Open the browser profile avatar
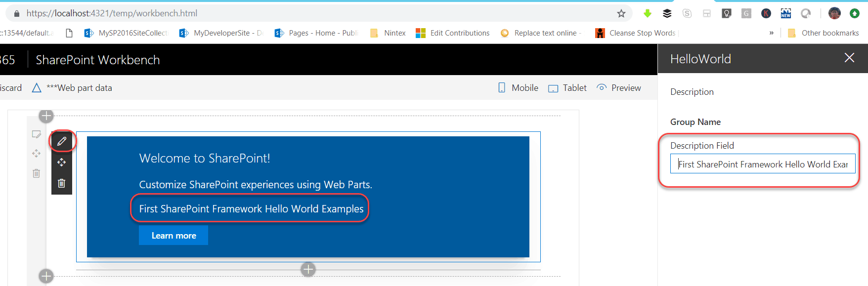 pyautogui.click(x=834, y=13)
